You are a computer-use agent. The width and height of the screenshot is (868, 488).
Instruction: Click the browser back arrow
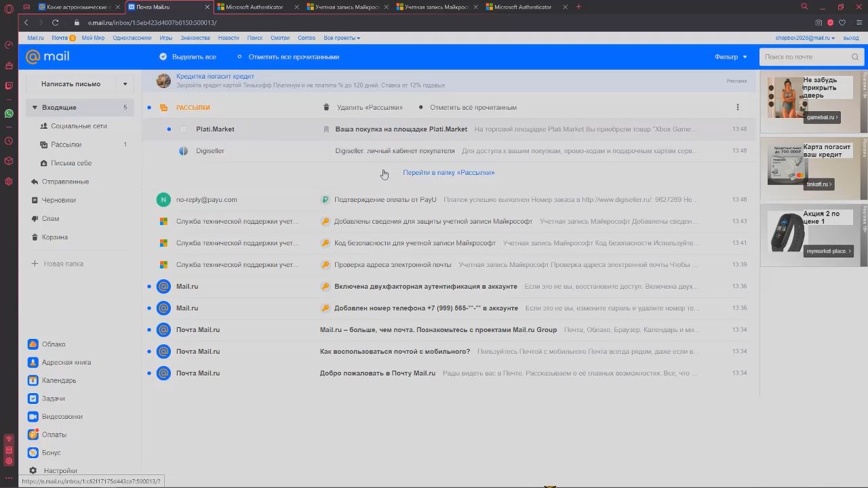pos(26,22)
